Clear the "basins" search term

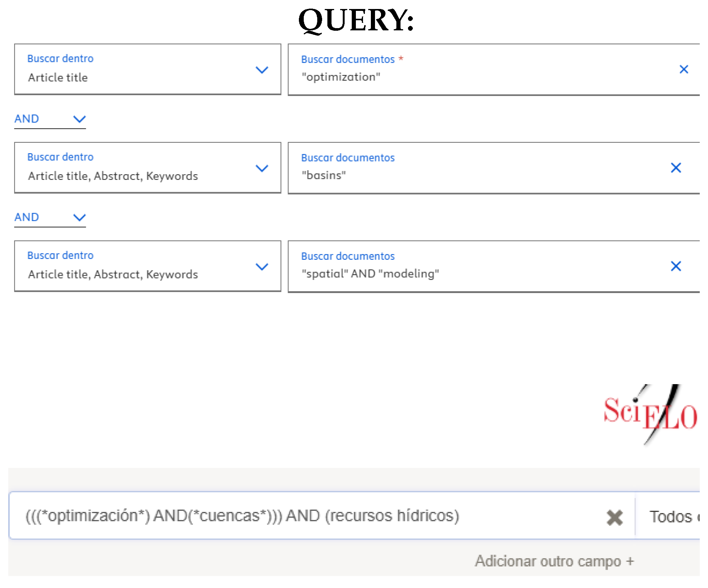tap(676, 168)
